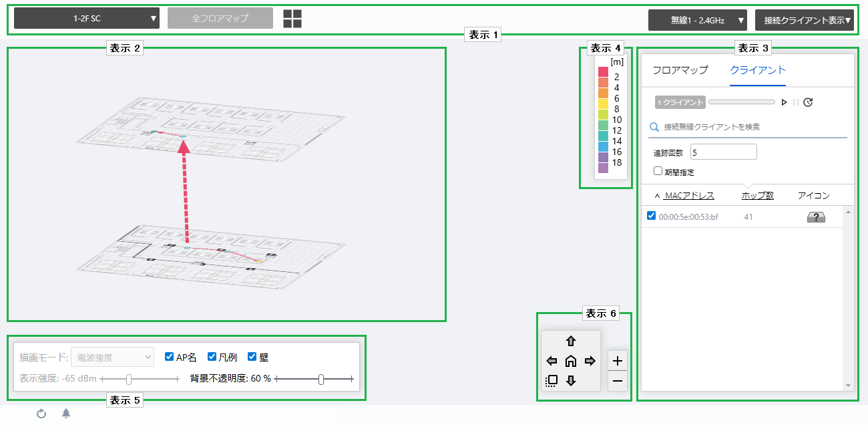
Task: Click the client list scrollbar up arrow
Action: click(x=849, y=212)
